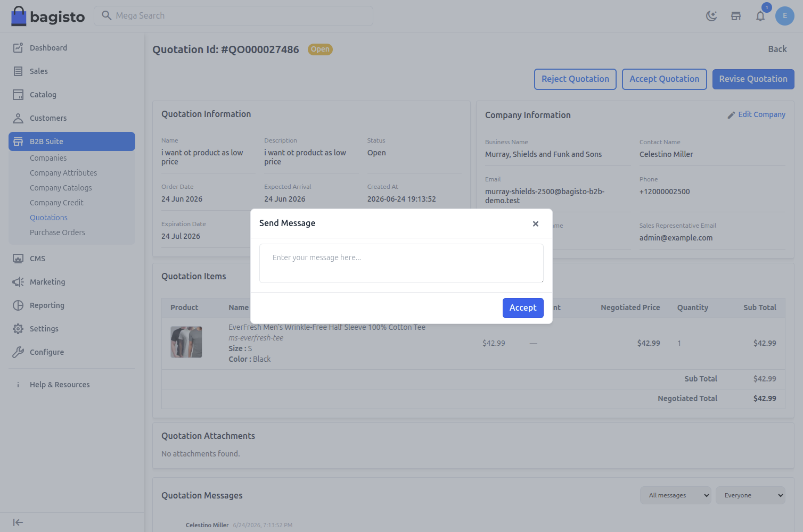
Task: Focus the Mega Search field
Action: coord(234,16)
